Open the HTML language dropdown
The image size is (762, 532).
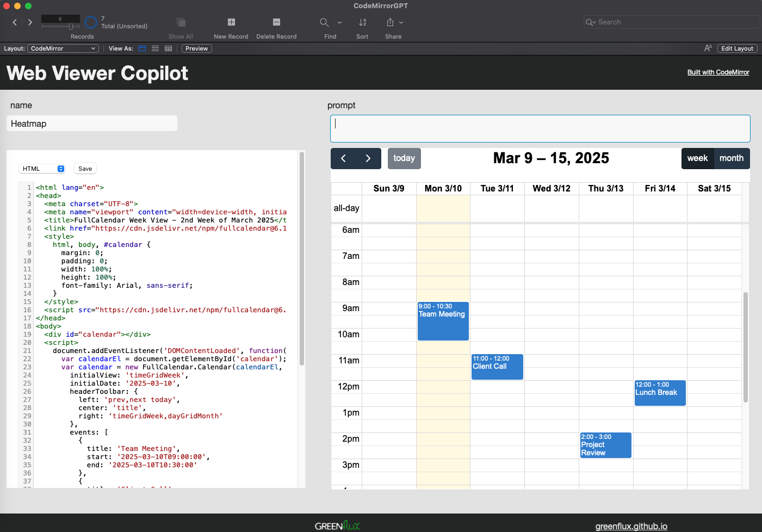point(43,169)
